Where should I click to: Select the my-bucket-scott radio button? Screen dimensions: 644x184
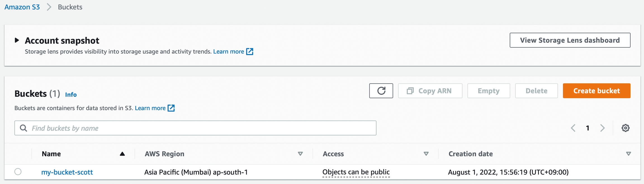pyautogui.click(x=18, y=172)
